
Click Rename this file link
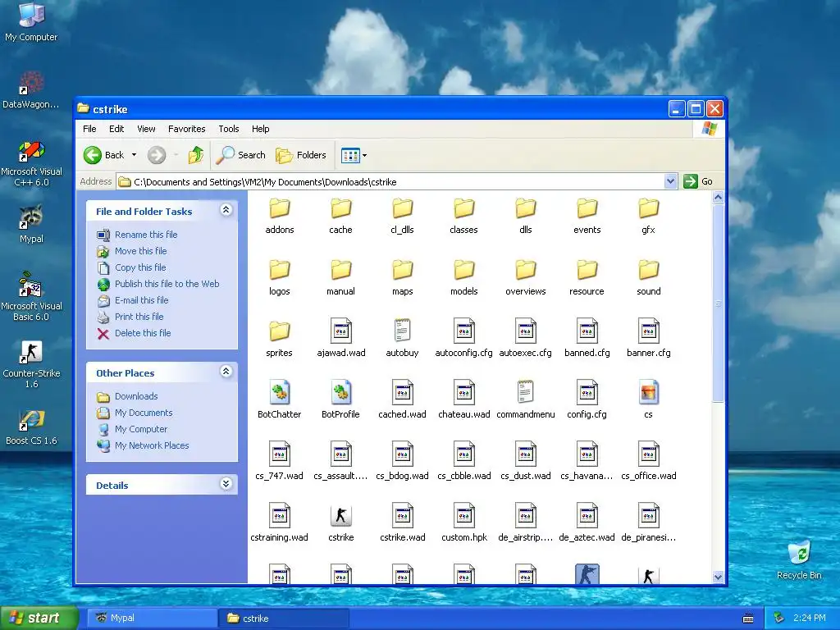click(x=146, y=235)
